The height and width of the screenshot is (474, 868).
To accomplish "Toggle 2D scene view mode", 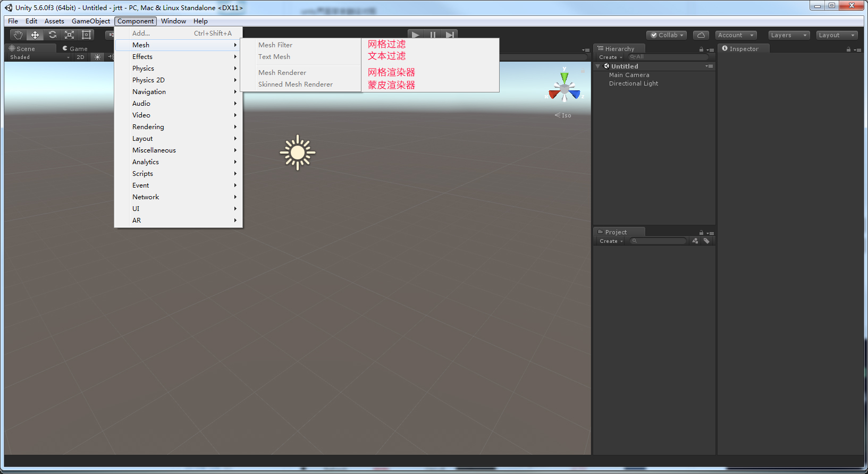I will [x=80, y=57].
